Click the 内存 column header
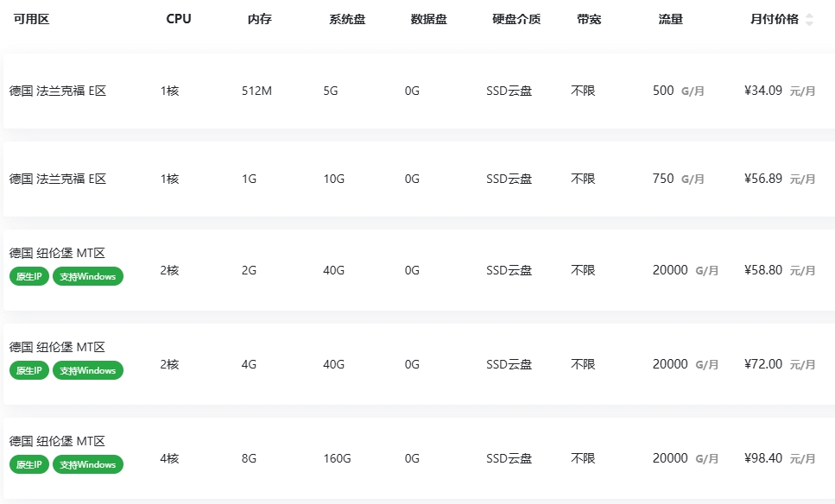Screen dimensions: 835x504 [x=259, y=20]
